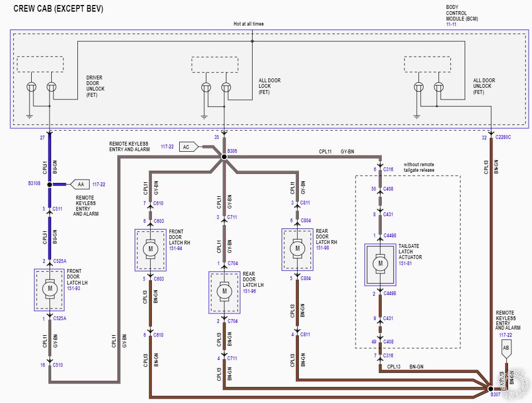Screen dimensions: 532x403
Task: Click the horizontal CPL13 BN-GN wire label
Action: 405,366
